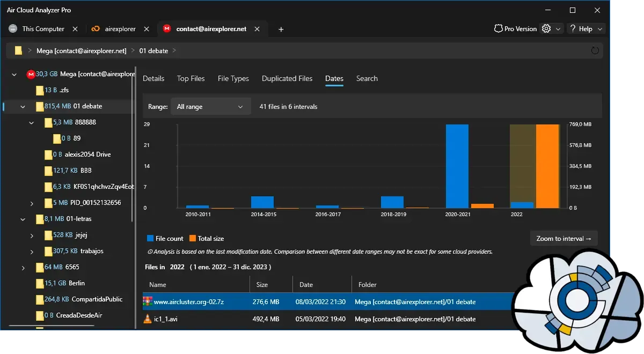Click the Zoom to interval button

click(563, 239)
